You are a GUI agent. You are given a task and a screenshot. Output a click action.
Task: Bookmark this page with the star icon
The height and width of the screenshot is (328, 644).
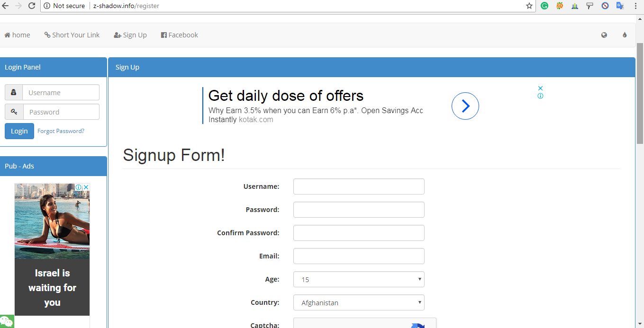click(x=529, y=6)
